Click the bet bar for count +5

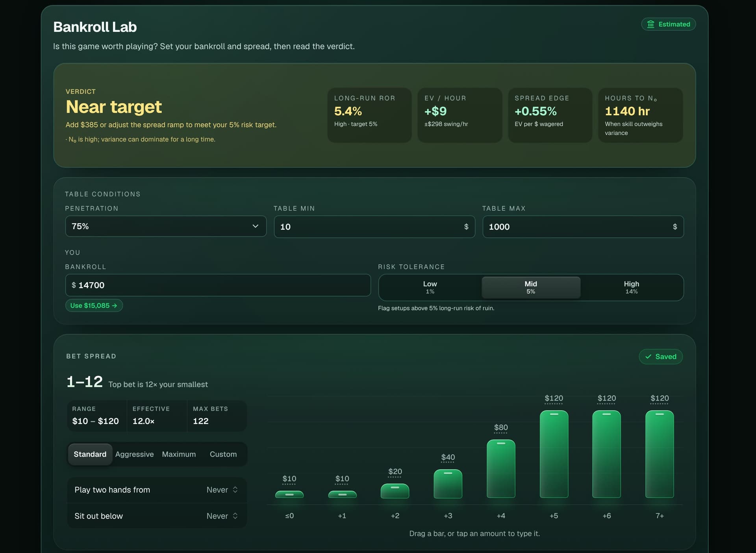[x=554, y=454]
